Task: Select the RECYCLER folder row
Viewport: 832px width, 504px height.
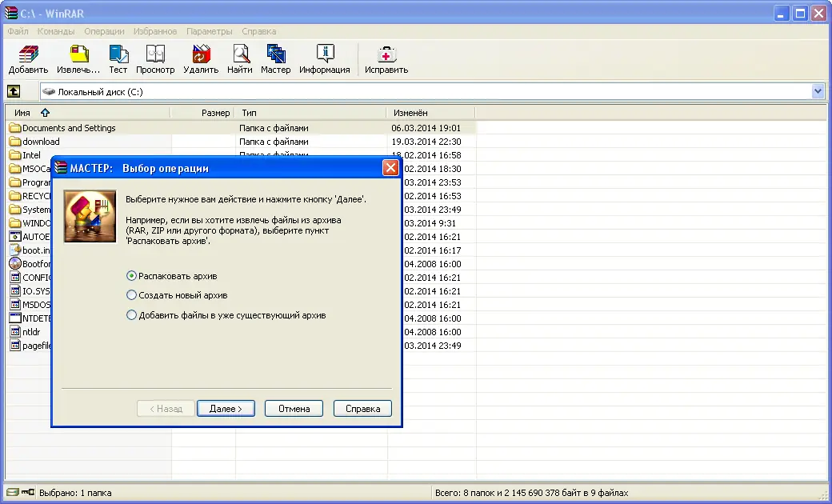Action: tap(30, 196)
